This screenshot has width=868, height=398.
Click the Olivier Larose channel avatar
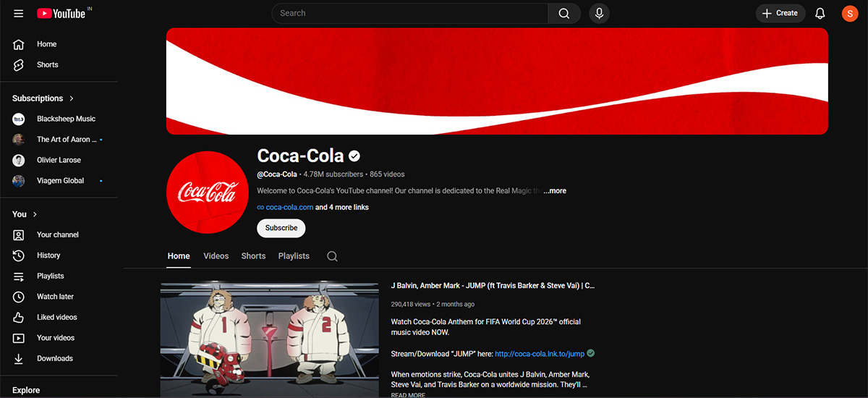click(x=19, y=160)
